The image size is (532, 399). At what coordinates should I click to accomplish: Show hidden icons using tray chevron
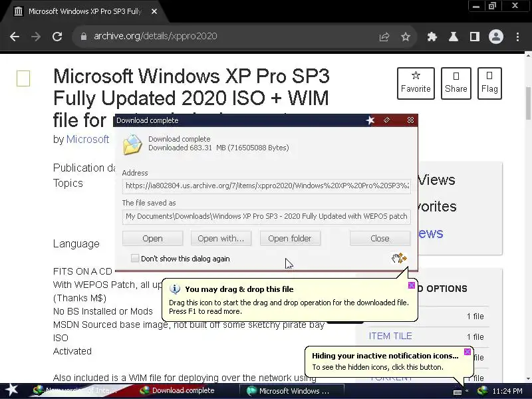coord(467,391)
